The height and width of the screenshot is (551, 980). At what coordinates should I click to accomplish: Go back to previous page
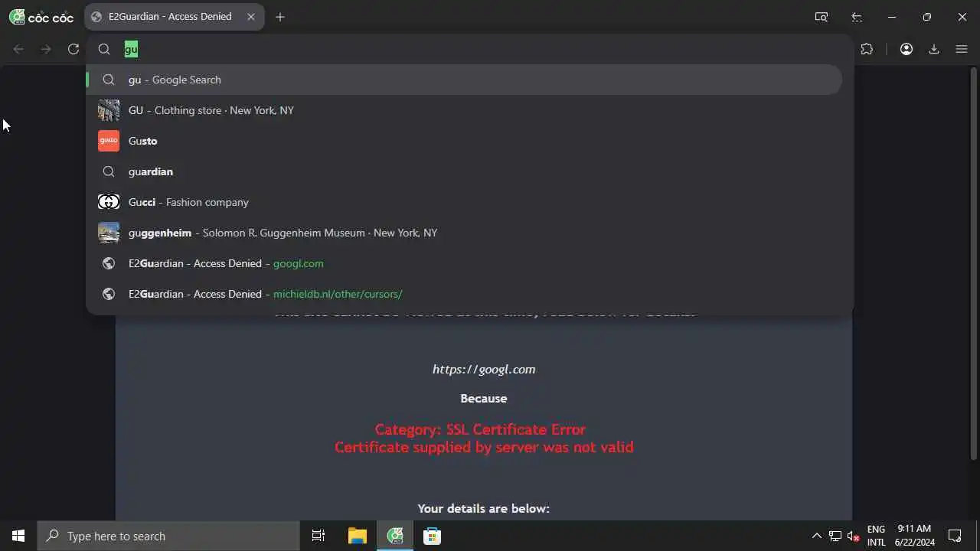pyautogui.click(x=18, y=49)
